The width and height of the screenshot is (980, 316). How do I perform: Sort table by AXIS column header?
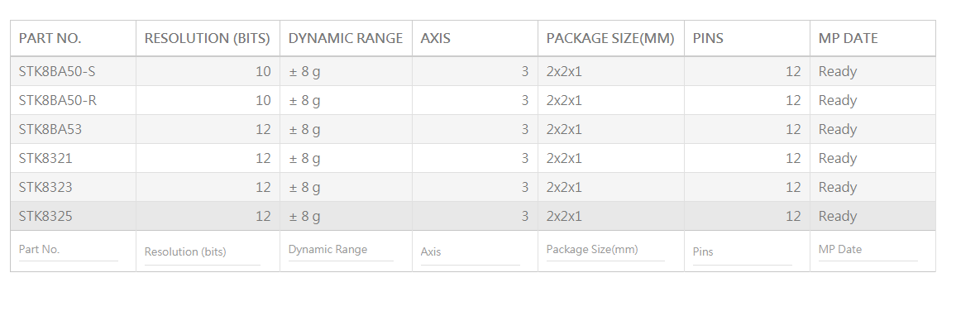tap(475, 38)
